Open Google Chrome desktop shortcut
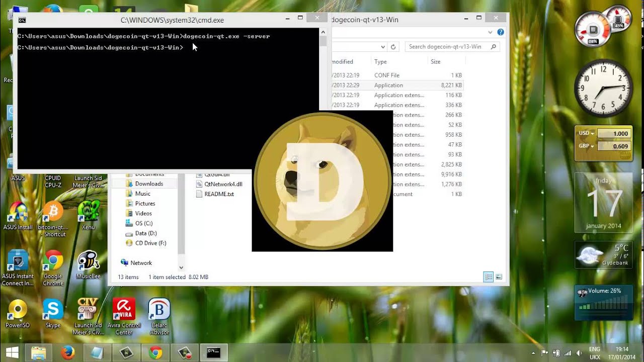 (53, 268)
